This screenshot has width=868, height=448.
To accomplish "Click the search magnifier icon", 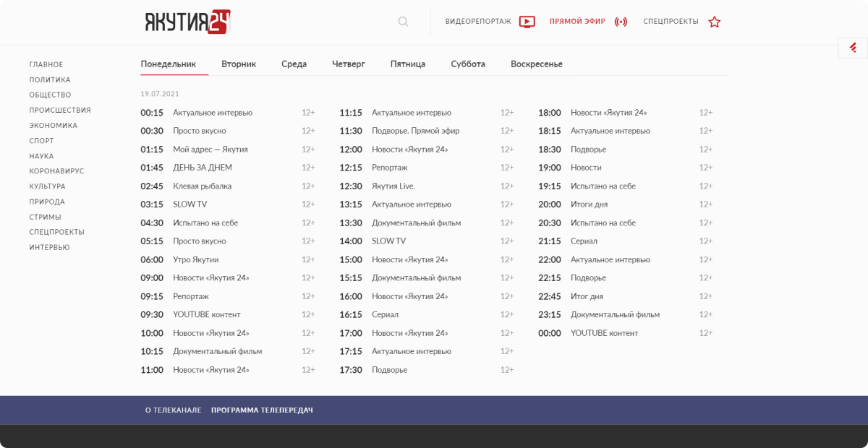I will (x=403, y=22).
